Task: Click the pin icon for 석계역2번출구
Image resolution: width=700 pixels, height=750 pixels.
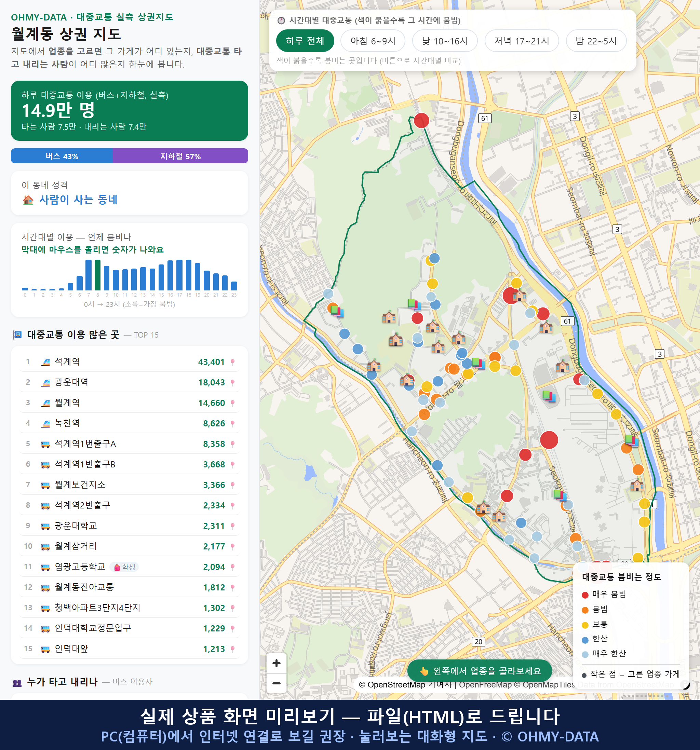Action: click(232, 506)
